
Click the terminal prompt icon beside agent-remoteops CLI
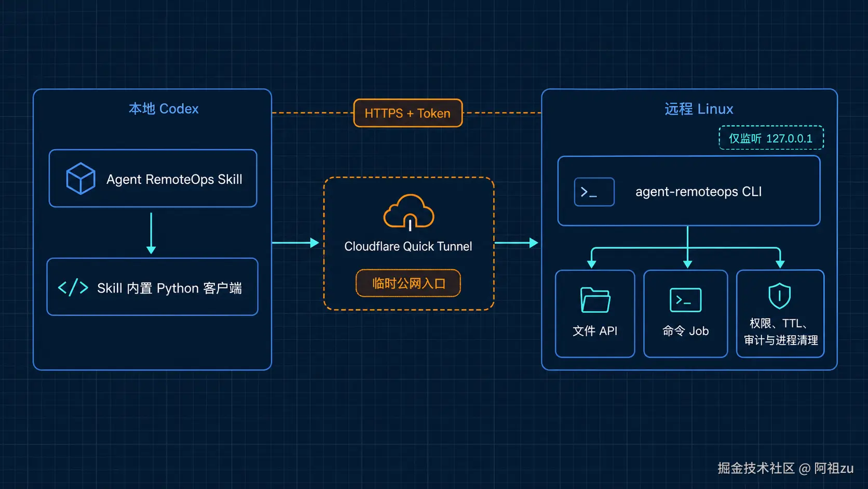tap(594, 192)
